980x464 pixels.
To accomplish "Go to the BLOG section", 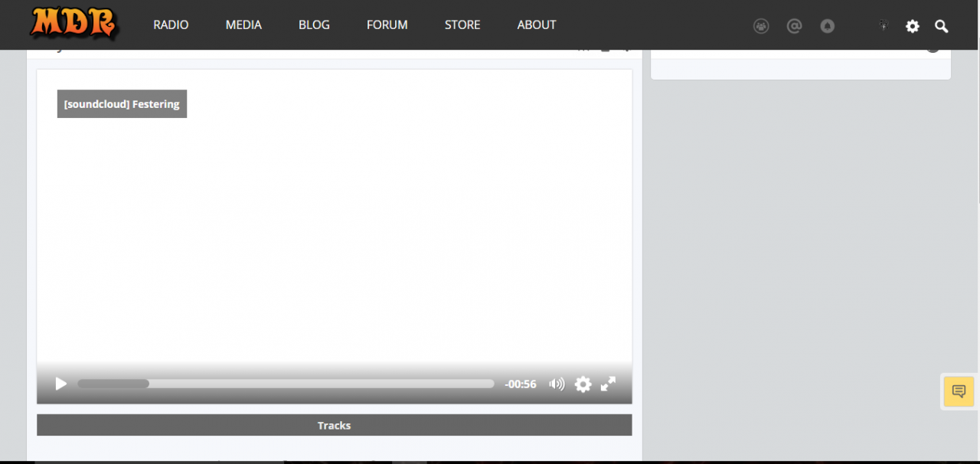I will pyautogui.click(x=314, y=25).
